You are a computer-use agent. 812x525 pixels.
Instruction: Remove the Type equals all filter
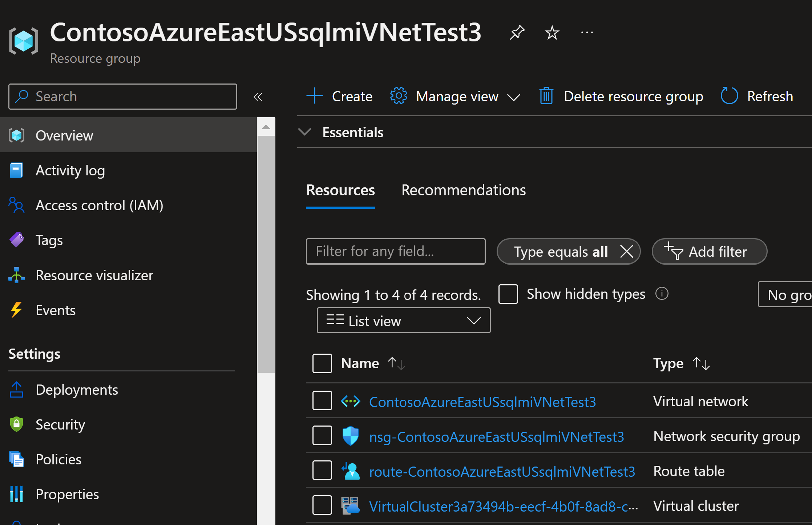[627, 251]
